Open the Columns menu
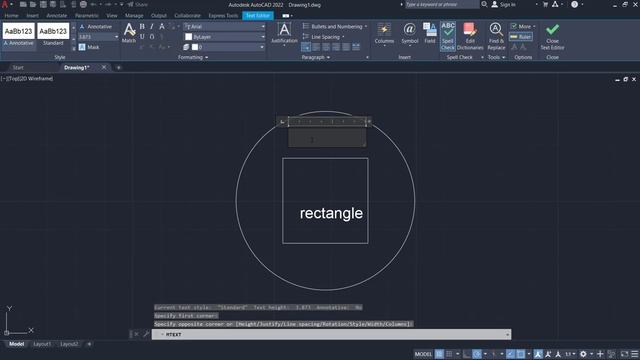This screenshot has height=360, width=640. pyautogui.click(x=384, y=34)
